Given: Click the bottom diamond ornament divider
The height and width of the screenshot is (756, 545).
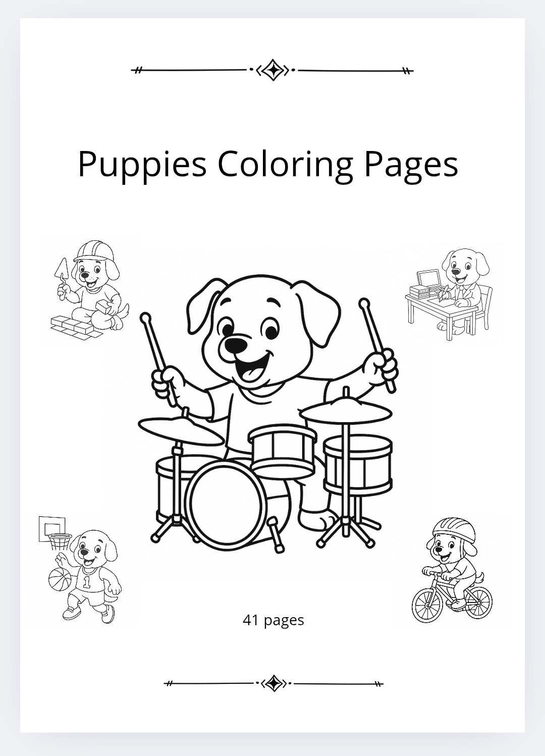Looking at the screenshot, I should coord(273,683).
